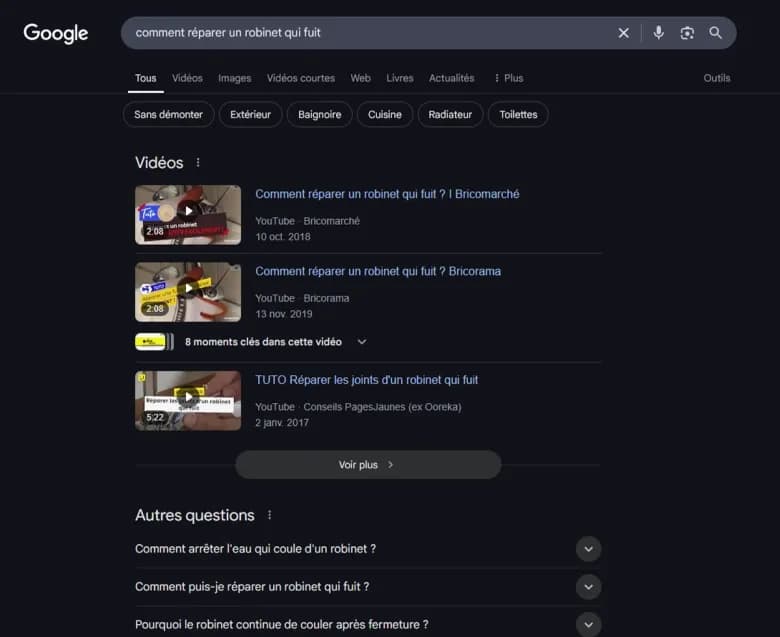Screen dimensions: 780x637
Task: Open link Comment réparer un robinet qui fuit Bricorama
Action: [x=378, y=271]
